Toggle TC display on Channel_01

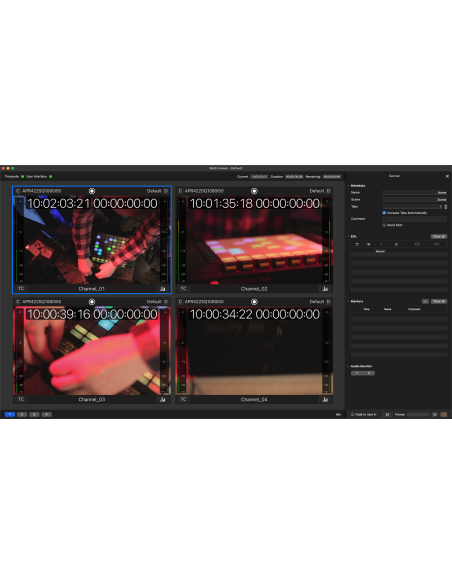[x=21, y=289]
